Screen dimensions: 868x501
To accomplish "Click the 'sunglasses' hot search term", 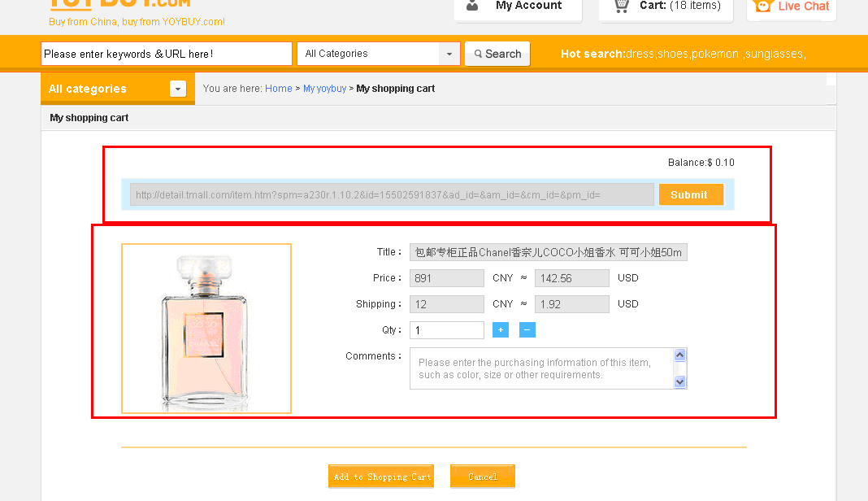I will click(774, 54).
